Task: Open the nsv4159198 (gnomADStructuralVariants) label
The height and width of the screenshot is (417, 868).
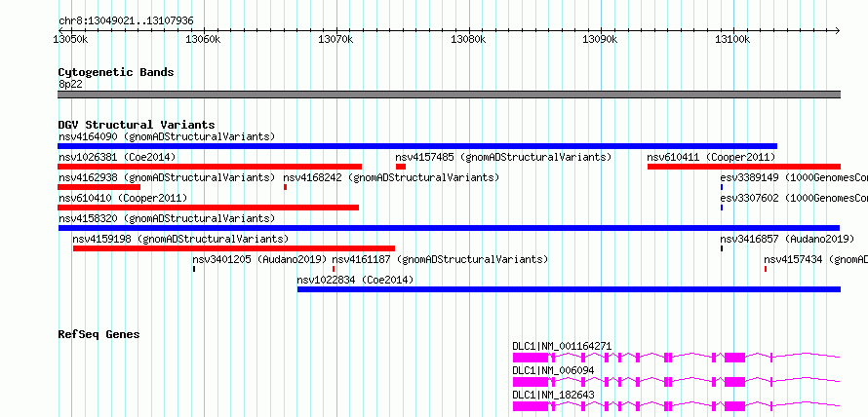Action: [180, 239]
